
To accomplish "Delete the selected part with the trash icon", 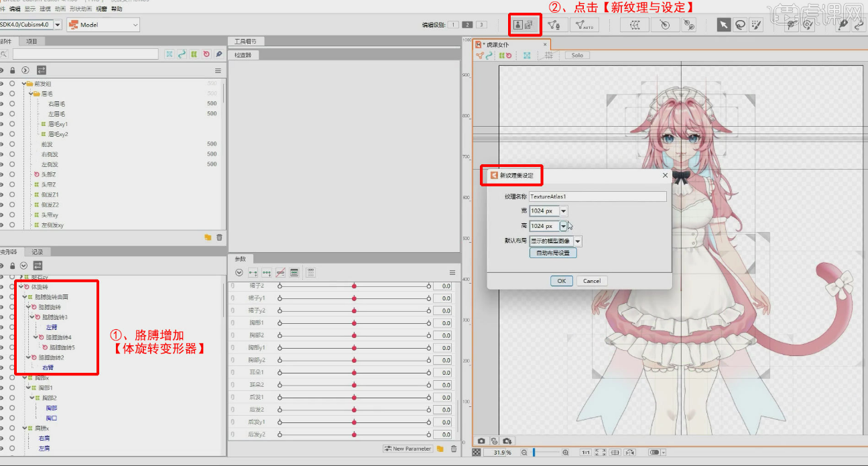I will [219, 237].
